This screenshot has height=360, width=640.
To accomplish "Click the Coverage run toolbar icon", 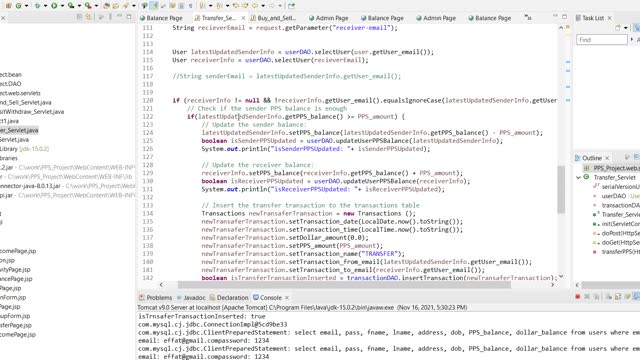I will click(x=71, y=6).
